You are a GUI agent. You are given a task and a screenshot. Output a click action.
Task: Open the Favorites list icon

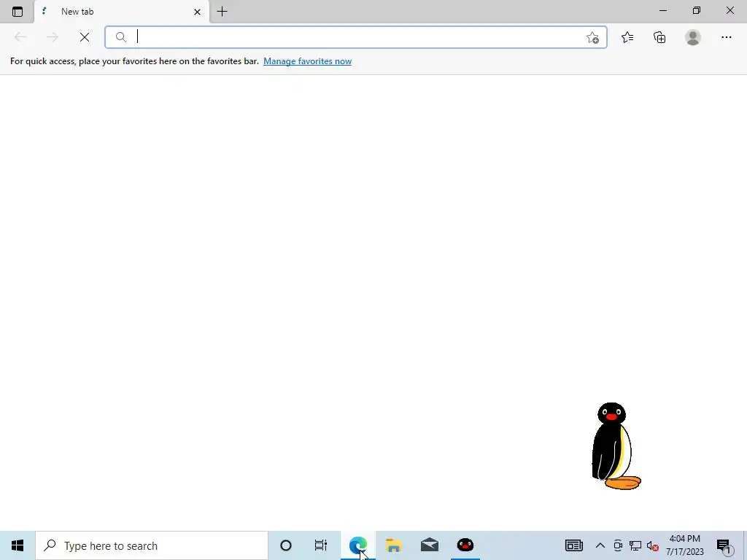point(627,37)
